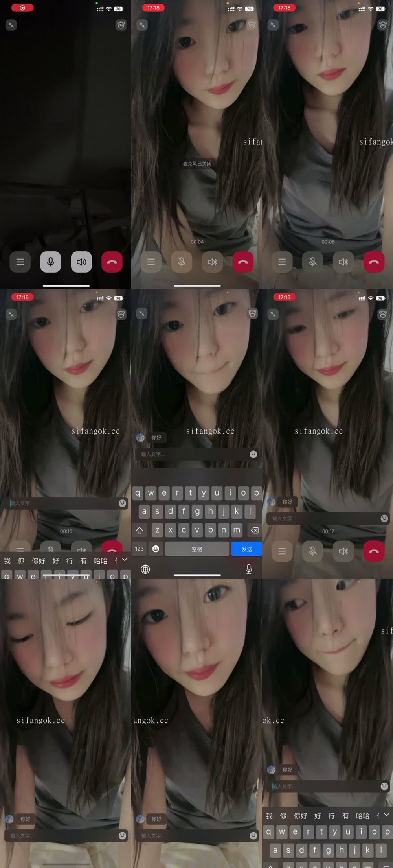Tap battery 76 indicator on dark camera-off screen

coord(118,9)
